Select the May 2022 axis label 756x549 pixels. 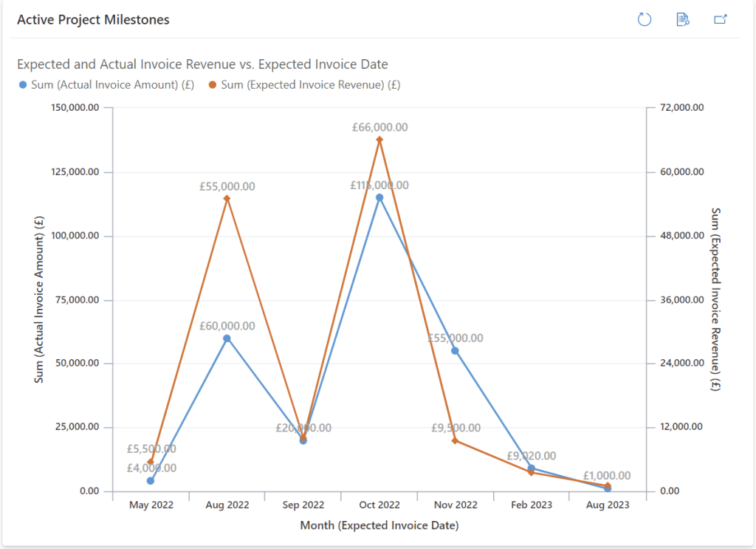pyautogui.click(x=151, y=505)
